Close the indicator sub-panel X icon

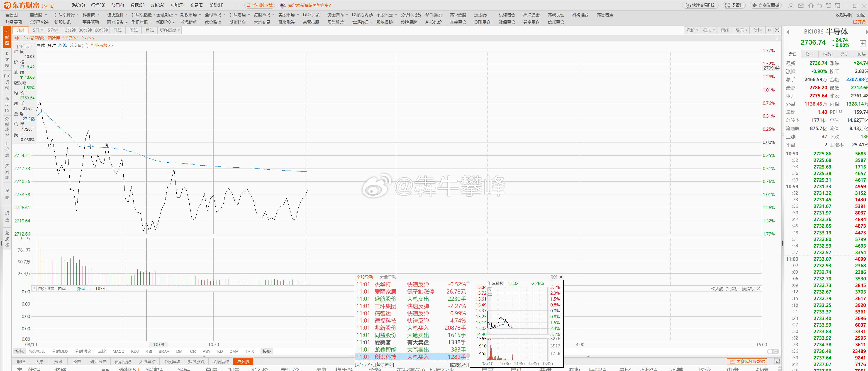coord(758,289)
